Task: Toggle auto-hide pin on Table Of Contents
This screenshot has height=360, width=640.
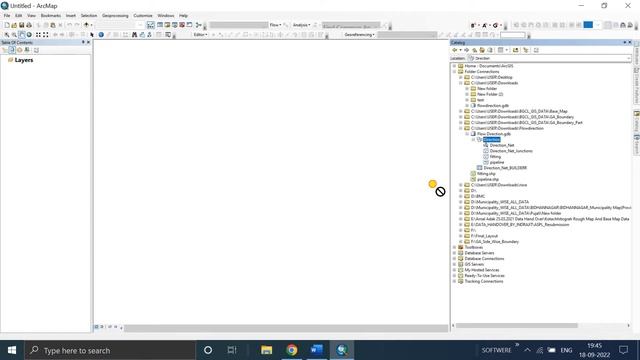Action: coord(83,42)
